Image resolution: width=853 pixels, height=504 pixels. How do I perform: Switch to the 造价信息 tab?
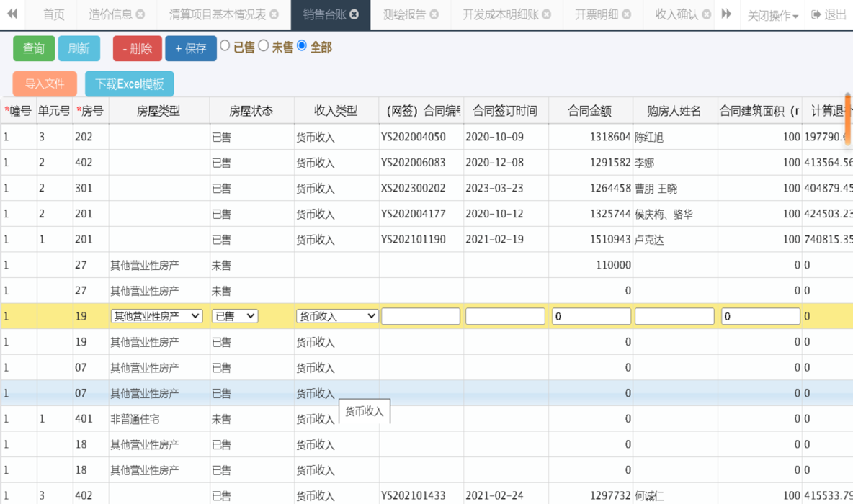click(x=110, y=14)
